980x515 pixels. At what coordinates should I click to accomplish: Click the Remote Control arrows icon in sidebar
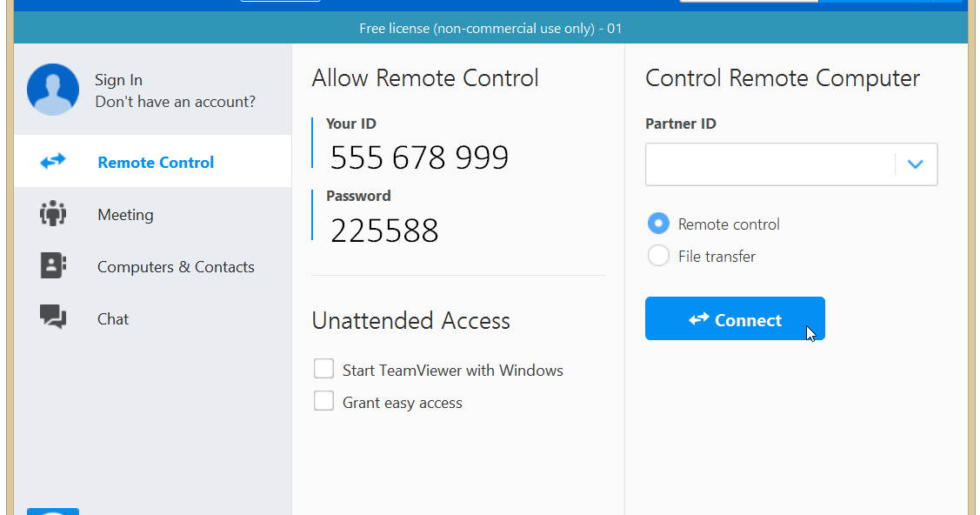53,162
